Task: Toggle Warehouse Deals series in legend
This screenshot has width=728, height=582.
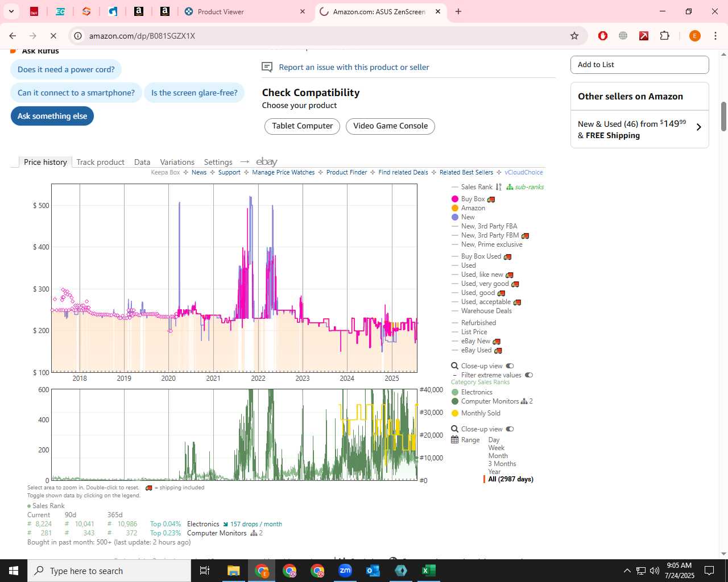Action: (x=482, y=311)
